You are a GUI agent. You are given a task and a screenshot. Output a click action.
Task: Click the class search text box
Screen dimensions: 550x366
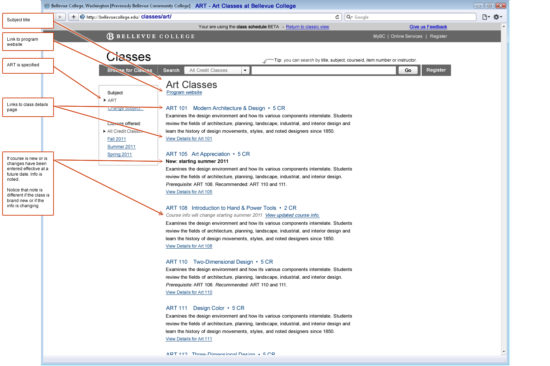click(324, 70)
